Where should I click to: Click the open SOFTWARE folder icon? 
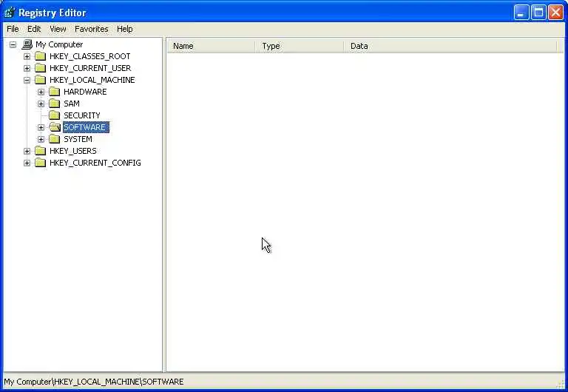[x=55, y=127]
